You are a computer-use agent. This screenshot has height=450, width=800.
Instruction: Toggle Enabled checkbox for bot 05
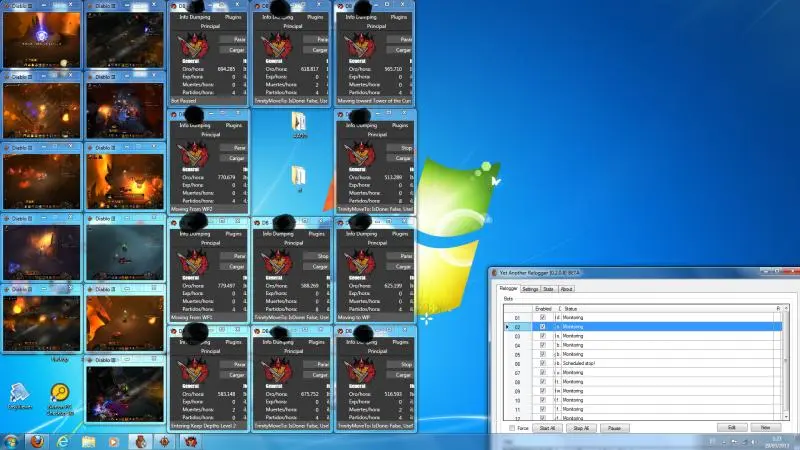pos(542,354)
